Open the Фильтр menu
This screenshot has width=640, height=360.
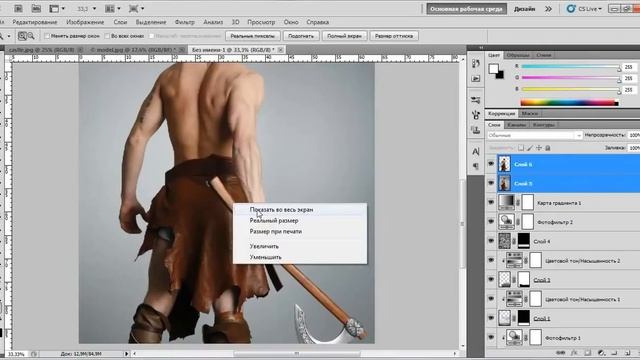(x=184, y=22)
